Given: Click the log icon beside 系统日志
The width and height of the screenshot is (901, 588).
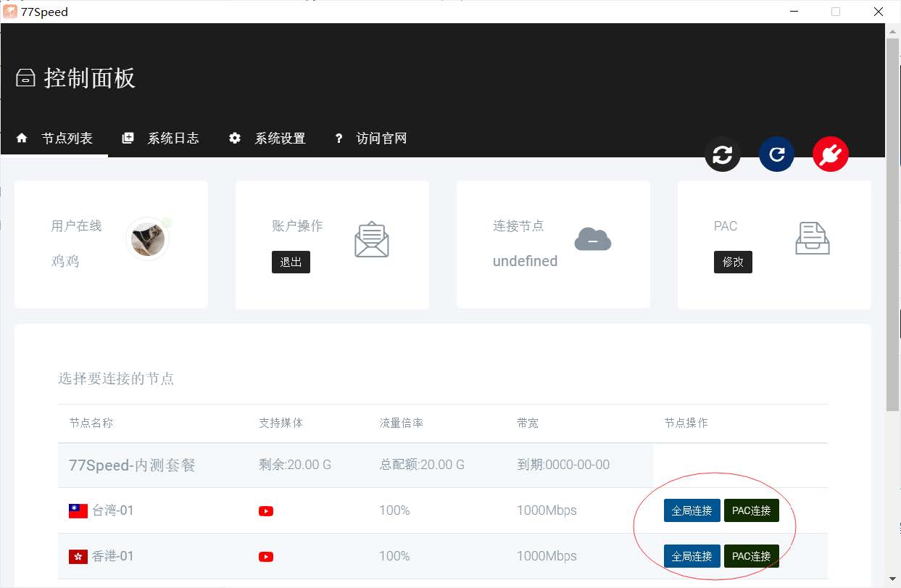Looking at the screenshot, I should coord(128,138).
